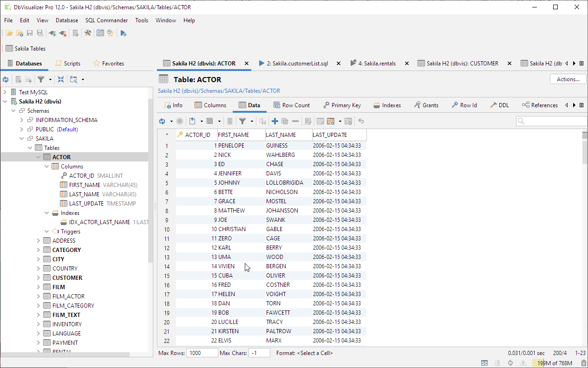The height and width of the screenshot is (368, 588).
Task: Click the memory usage bar
Action: (x=555, y=363)
